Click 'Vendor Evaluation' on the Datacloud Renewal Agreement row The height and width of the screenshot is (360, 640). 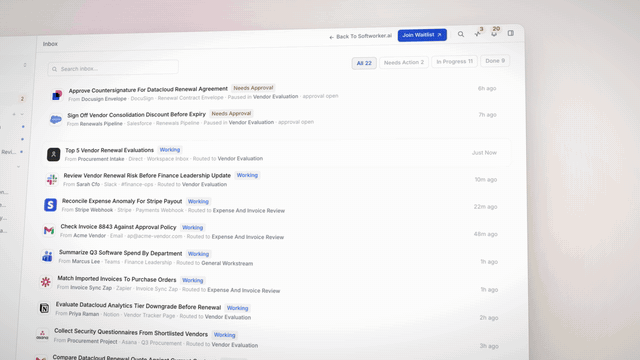tap(276, 97)
